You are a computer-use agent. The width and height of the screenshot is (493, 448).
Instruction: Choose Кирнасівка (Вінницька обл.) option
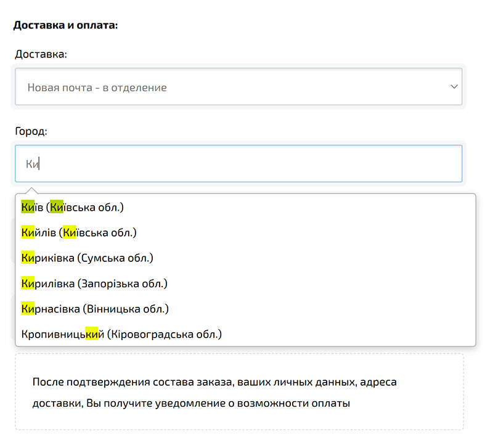(96, 309)
